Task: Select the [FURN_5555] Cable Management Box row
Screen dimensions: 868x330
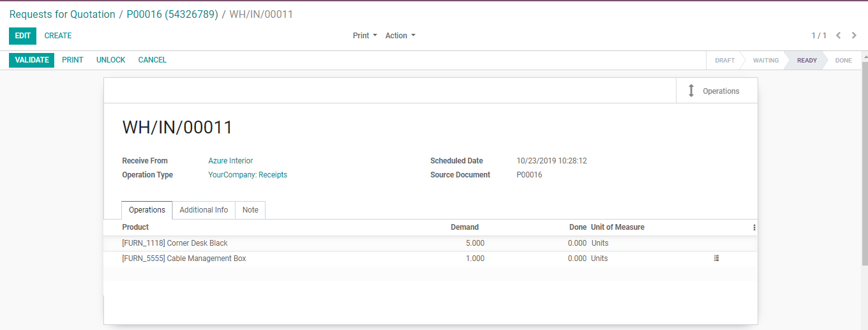Action: tap(431, 259)
